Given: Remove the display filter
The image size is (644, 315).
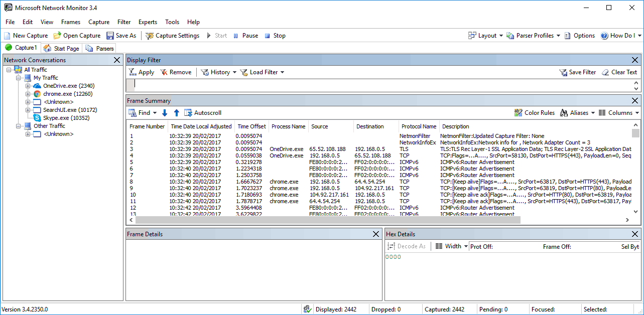Looking at the screenshot, I should coord(176,72).
